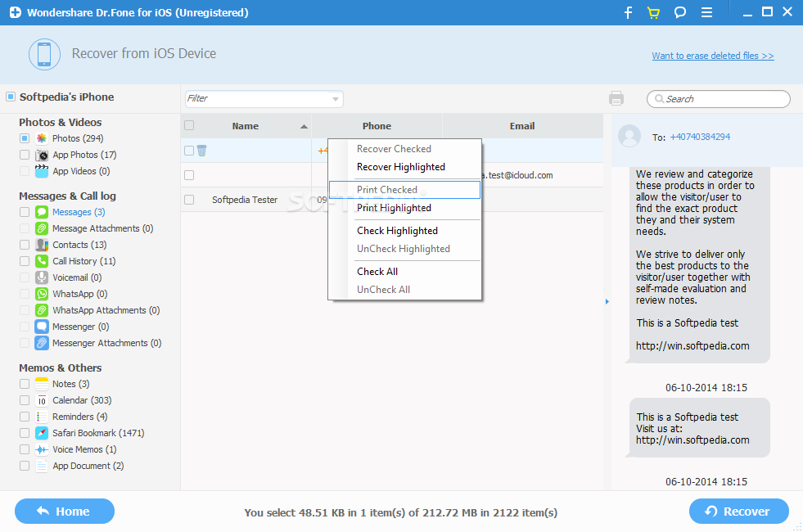Click the Home button
The image size is (803, 532).
click(x=65, y=511)
